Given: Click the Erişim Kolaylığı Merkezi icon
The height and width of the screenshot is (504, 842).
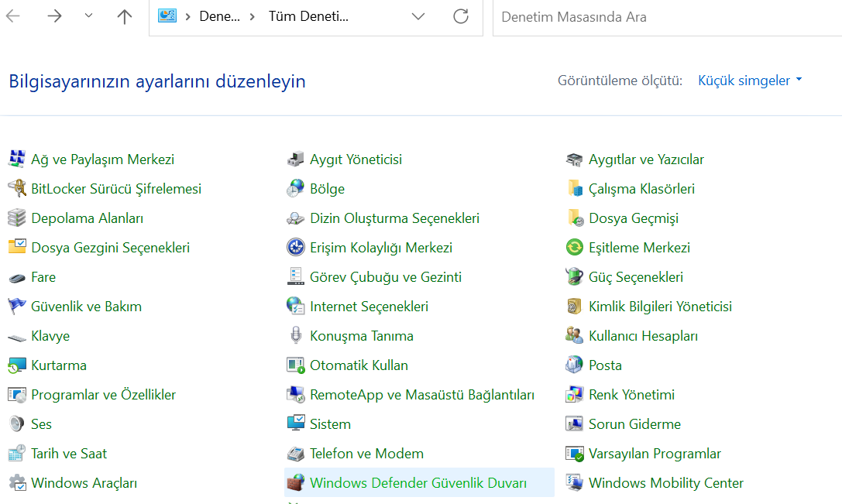Looking at the screenshot, I should click(x=296, y=248).
